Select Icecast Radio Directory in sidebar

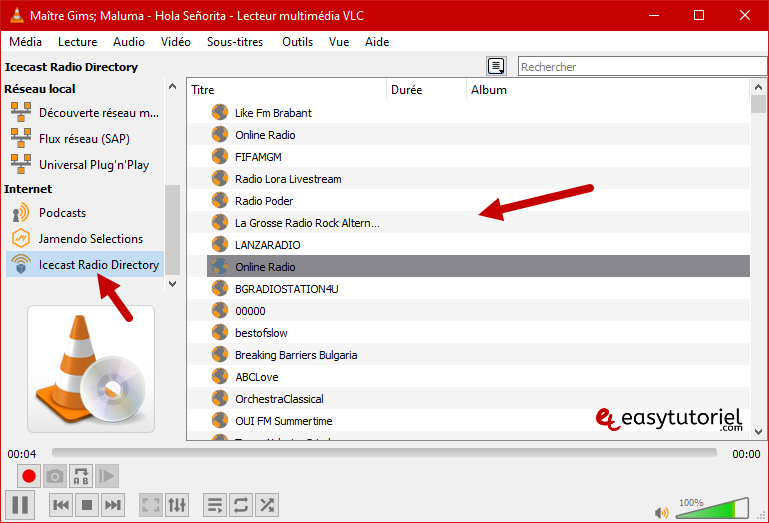pyautogui.click(x=85, y=264)
